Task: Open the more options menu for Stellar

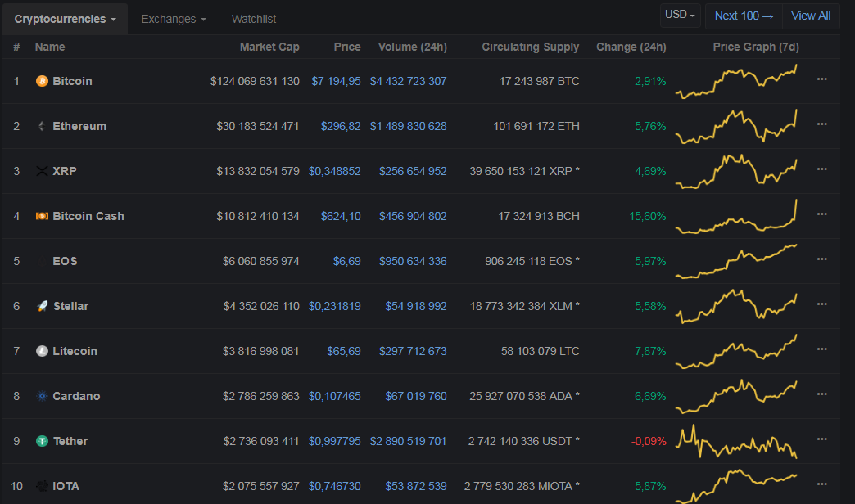Action: [821, 304]
